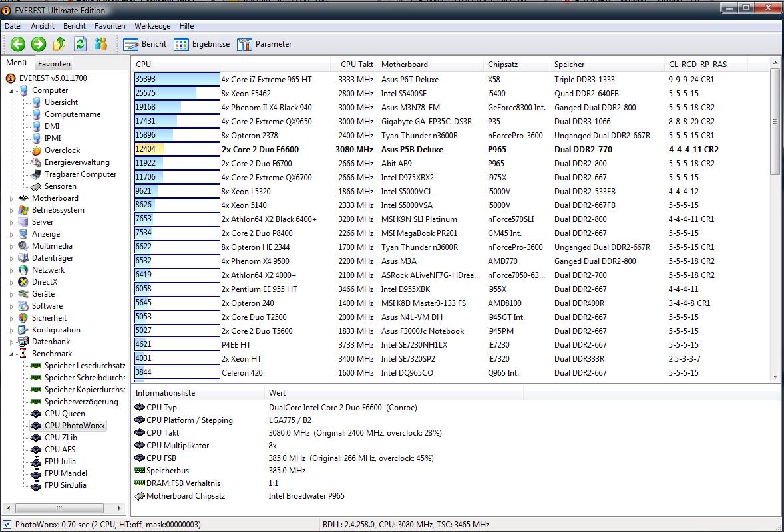Open Speicher Lesedurchsatz benchmark

point(85,366)
